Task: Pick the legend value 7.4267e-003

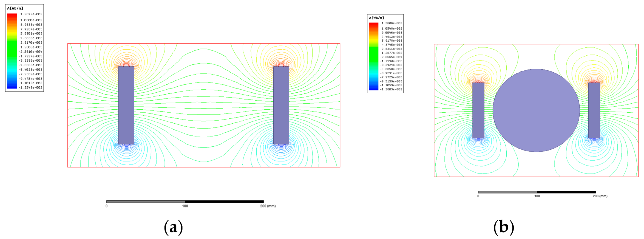Action: click(31, 29)
